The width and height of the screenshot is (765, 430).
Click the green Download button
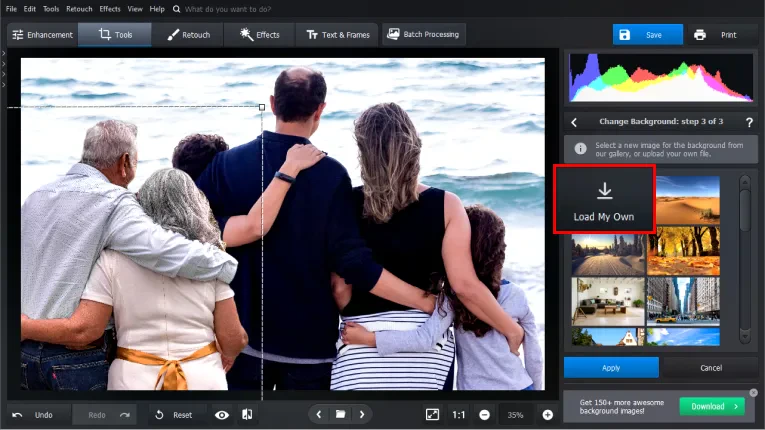click(712, 406)
